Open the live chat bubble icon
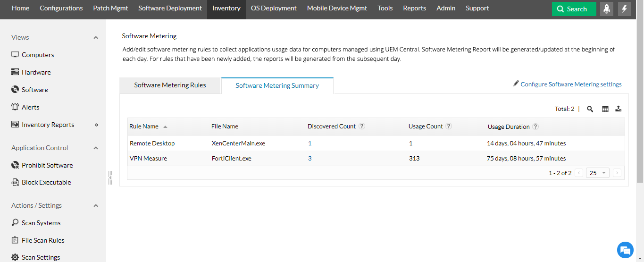Image resolution: width=644 pixels, height=262 pixels. [x=625, y=250]
